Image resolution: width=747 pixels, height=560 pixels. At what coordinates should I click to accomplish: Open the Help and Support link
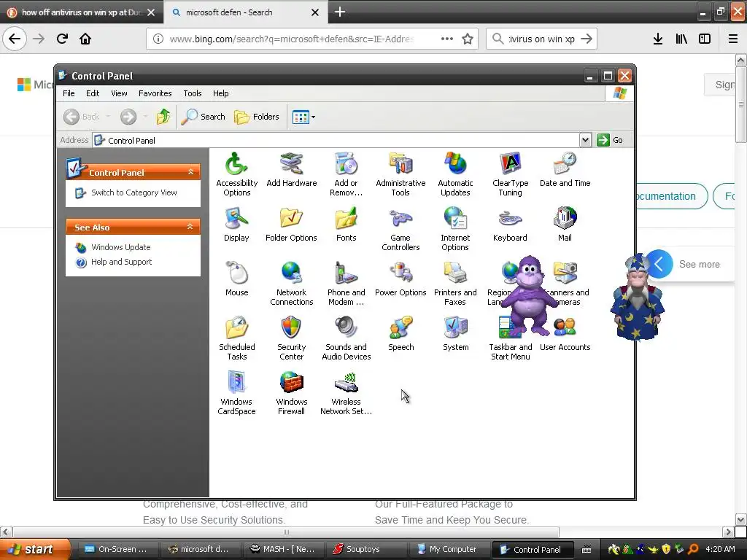coord(122,262)
